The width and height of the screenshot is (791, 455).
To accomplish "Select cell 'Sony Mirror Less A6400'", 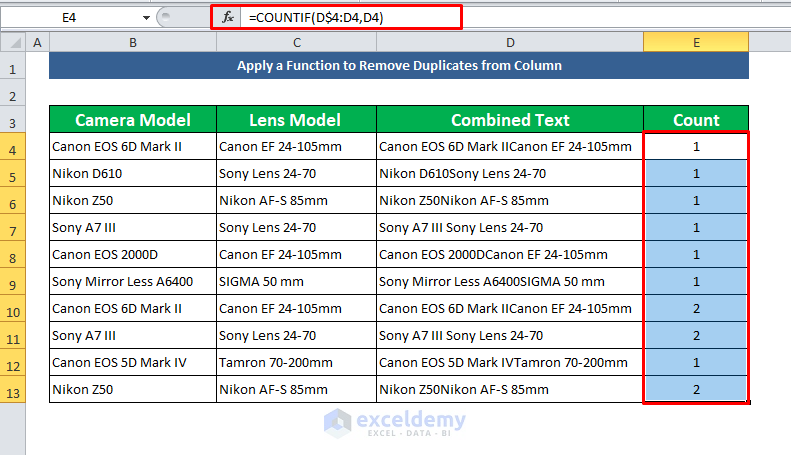I will [133, 281].
